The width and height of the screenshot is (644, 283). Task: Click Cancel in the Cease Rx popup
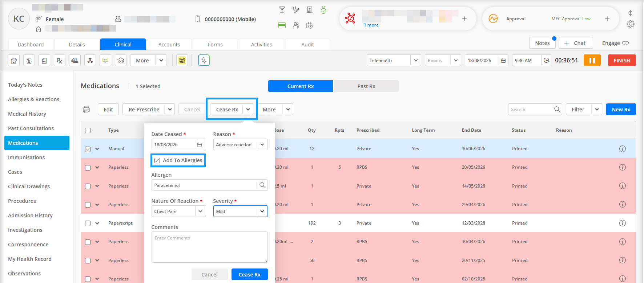pos(209,274)
